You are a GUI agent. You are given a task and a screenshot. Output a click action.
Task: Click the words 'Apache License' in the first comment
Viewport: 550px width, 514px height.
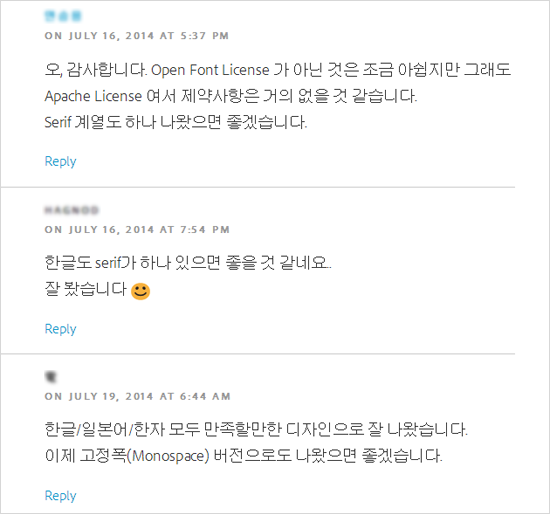93,96
